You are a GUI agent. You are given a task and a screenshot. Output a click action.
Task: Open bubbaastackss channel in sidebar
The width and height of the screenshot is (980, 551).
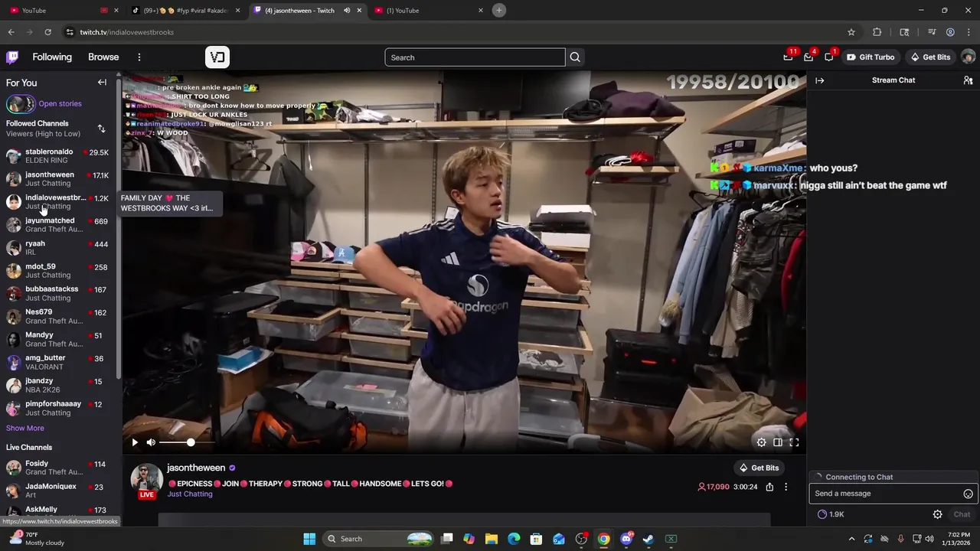(x=58, y=293)
